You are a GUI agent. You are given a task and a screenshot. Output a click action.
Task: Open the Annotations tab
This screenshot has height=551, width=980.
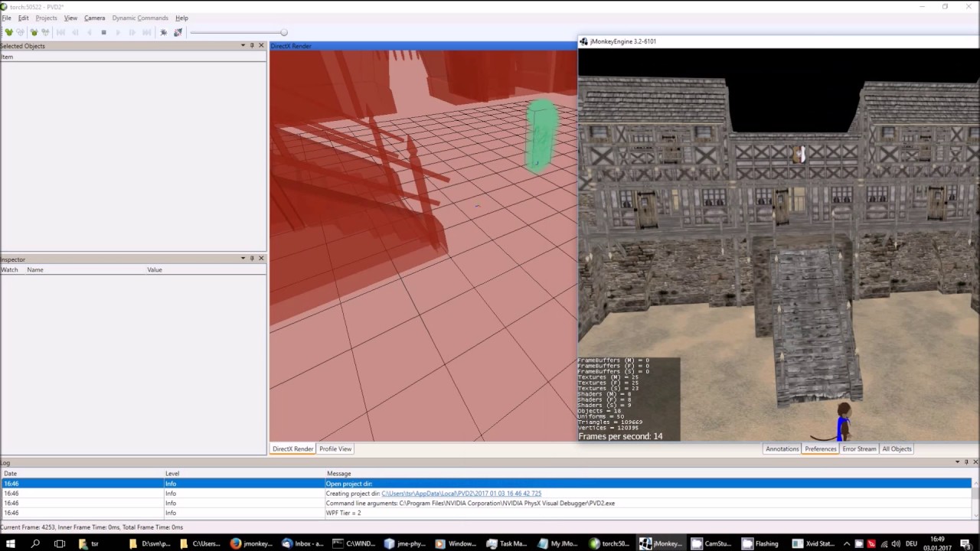pos(782,449)
